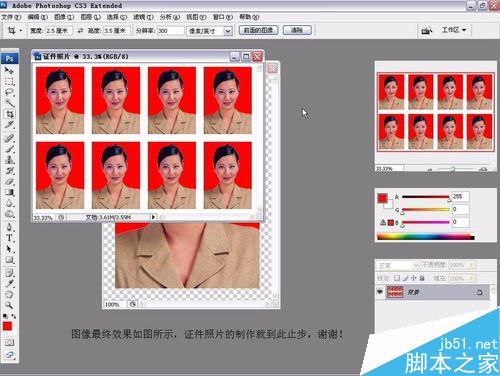Open the 滤镜 menu
500x376 pixels.
[143, 17]
